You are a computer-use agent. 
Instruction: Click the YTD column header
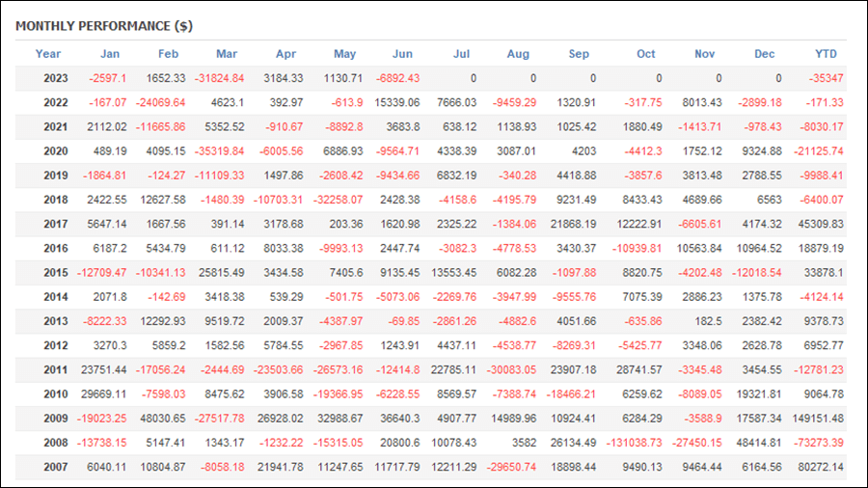click(826, 54)
